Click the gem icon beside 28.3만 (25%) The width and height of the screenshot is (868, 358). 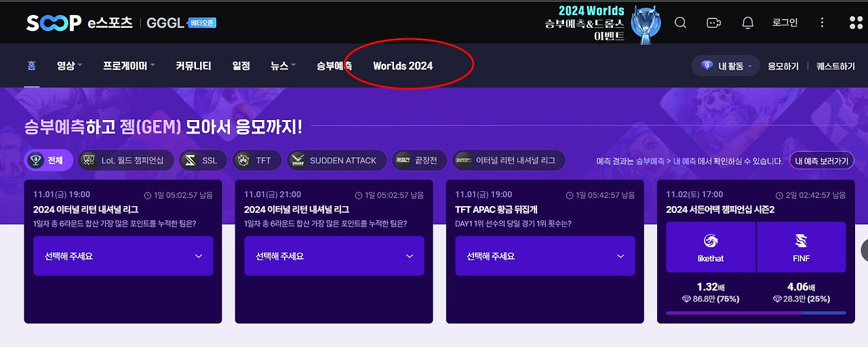coord(777,299)
